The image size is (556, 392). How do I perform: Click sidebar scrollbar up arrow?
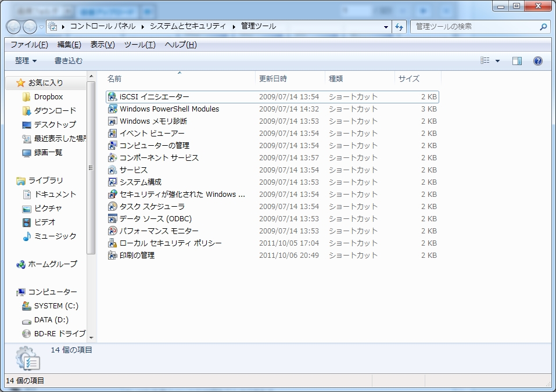(91, 76)
